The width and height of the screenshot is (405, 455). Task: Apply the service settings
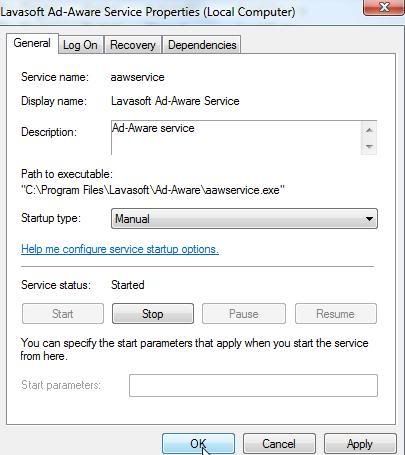[x=360, y=444]
